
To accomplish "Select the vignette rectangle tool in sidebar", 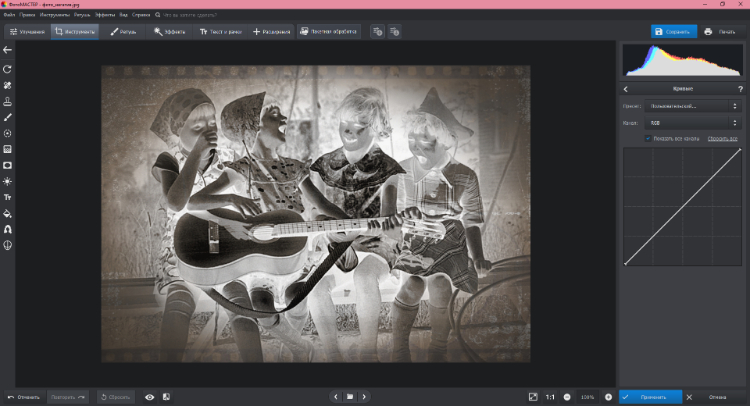I will pos(8,165).
